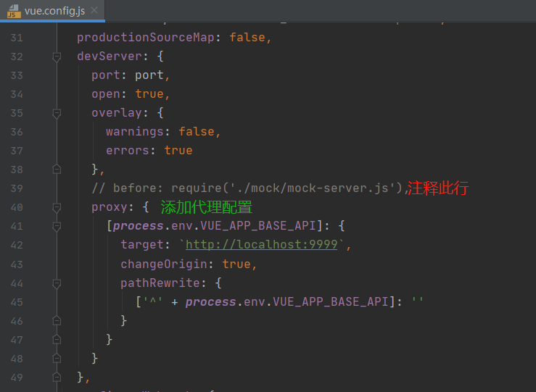This screenshot has height=392, width=536.
Task: Click the JS file icon on vue.config.js tab
Action: pos(14,11)
